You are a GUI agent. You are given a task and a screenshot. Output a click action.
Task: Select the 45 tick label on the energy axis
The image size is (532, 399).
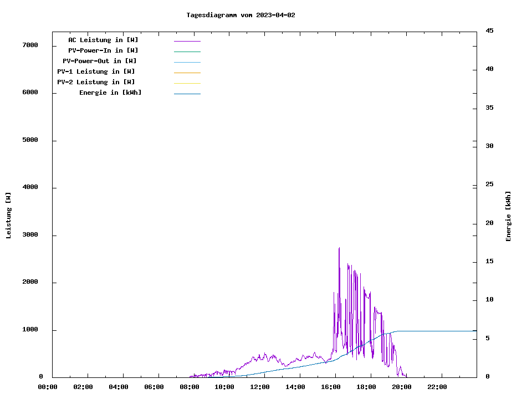pyautogui.click(x=490, y=30)
